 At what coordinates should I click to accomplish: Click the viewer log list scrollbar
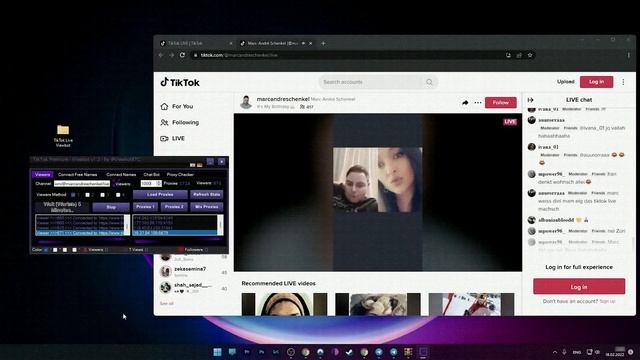coord(127,225)
